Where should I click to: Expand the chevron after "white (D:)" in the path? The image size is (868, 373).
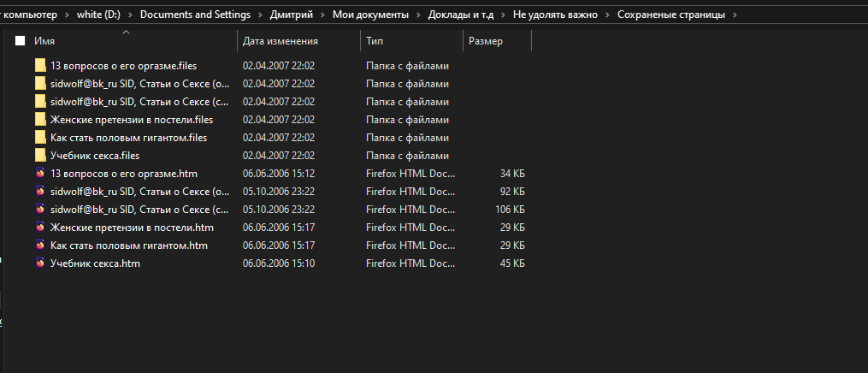coord(129,15)
